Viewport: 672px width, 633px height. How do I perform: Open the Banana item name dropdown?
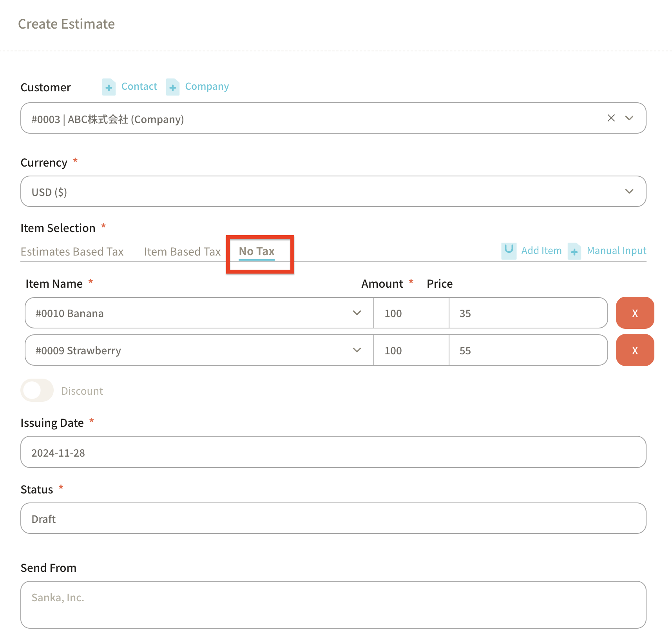[x=357, y=313]
